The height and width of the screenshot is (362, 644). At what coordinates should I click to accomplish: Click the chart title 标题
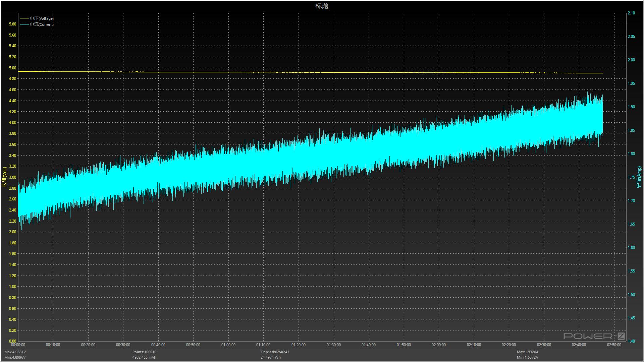(322, 6)
